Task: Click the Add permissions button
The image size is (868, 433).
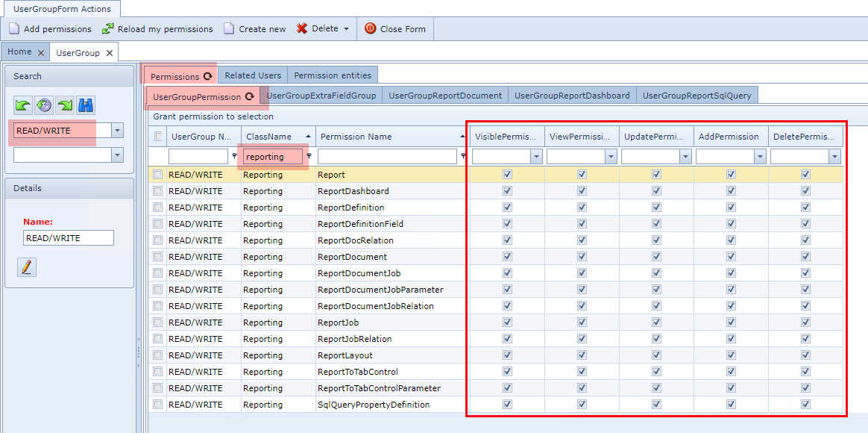Action: coord(50,28)
